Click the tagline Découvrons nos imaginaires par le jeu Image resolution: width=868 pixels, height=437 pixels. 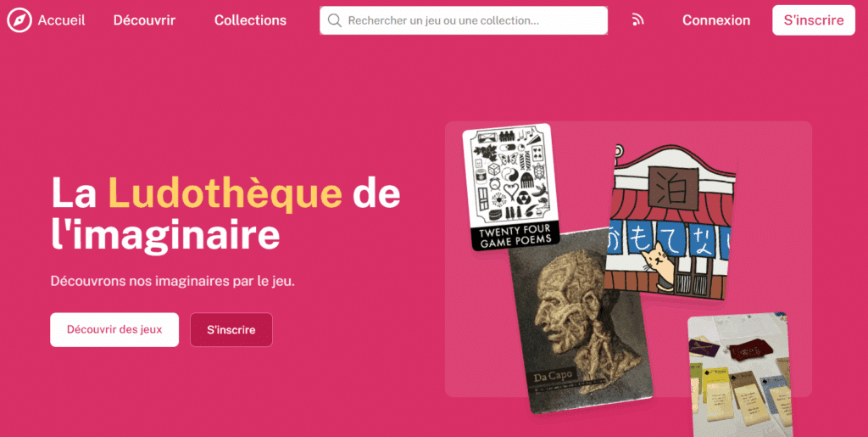(x=173, y=281)
